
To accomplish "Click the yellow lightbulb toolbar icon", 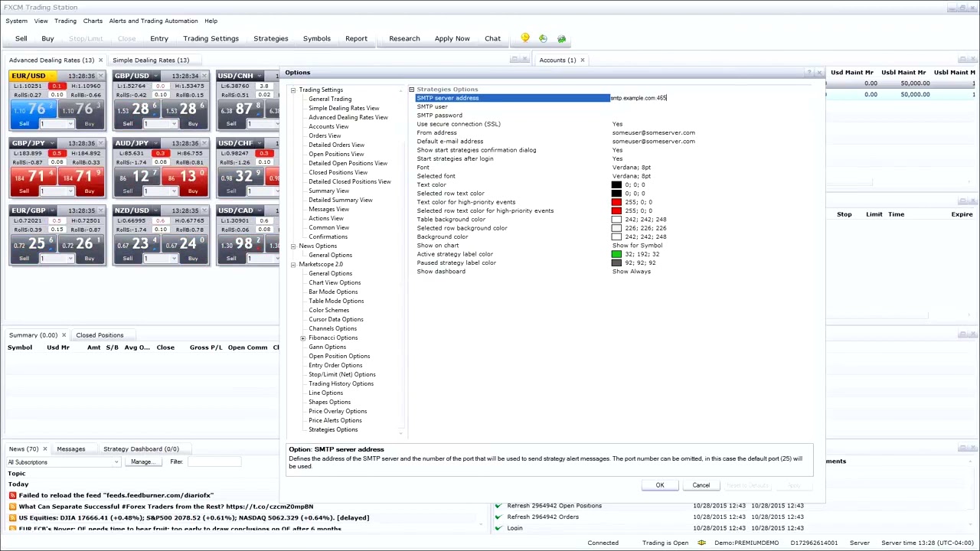I will [525, 38].
